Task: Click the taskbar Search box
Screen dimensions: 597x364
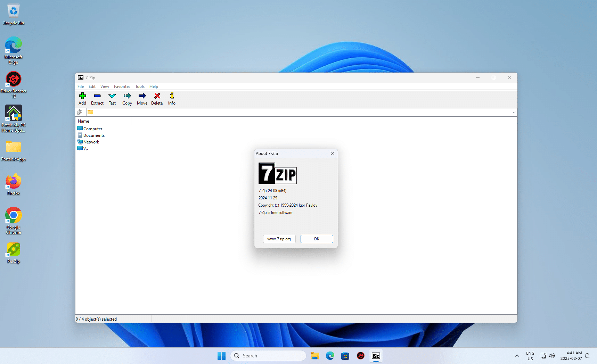Action: 268,356
